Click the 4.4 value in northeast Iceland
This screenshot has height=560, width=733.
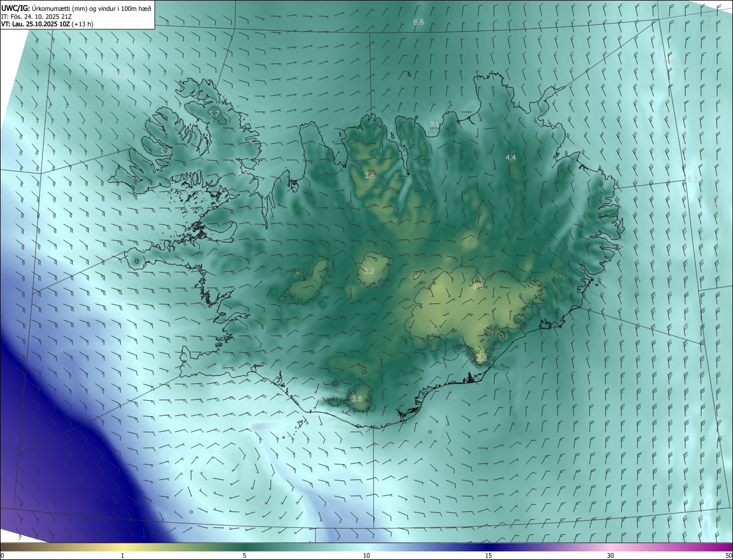[511, 157]
